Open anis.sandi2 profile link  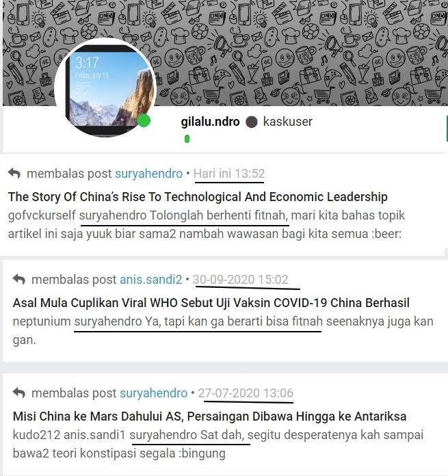[x=151, y=280]
